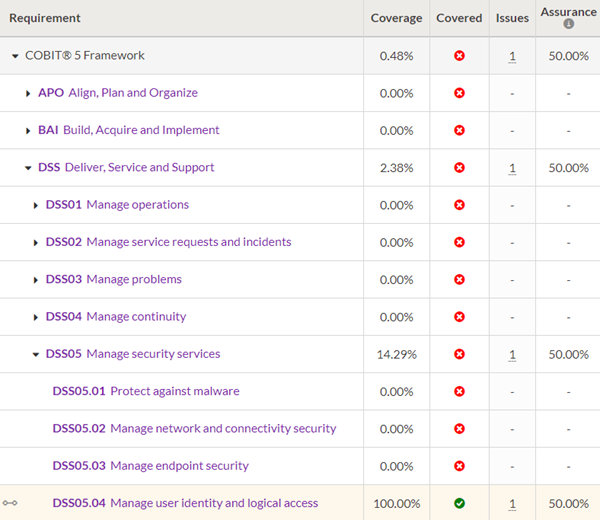Click red not-covered icon in DSS05 row
600x520 pixels.
[x=459, y=354]
